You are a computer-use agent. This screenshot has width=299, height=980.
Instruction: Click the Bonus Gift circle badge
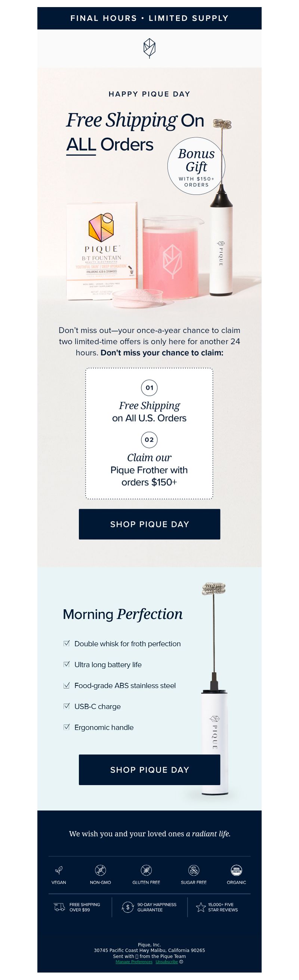196,166
